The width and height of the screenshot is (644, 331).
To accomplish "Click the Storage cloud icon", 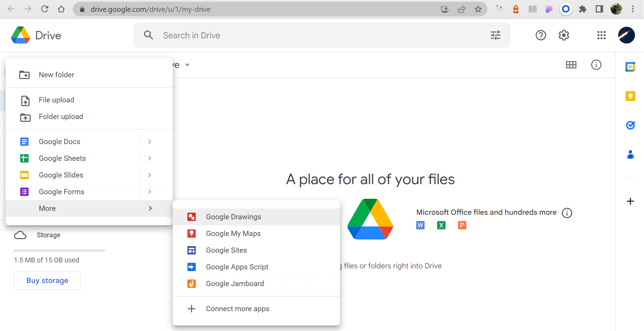I will pyautogui.click(x=20, y=235).
